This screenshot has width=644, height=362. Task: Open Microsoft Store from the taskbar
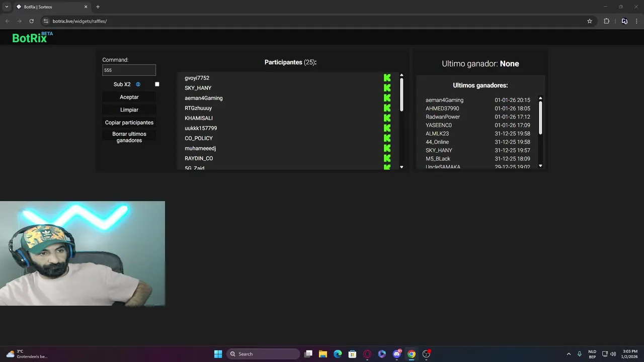tap(353, 354)
